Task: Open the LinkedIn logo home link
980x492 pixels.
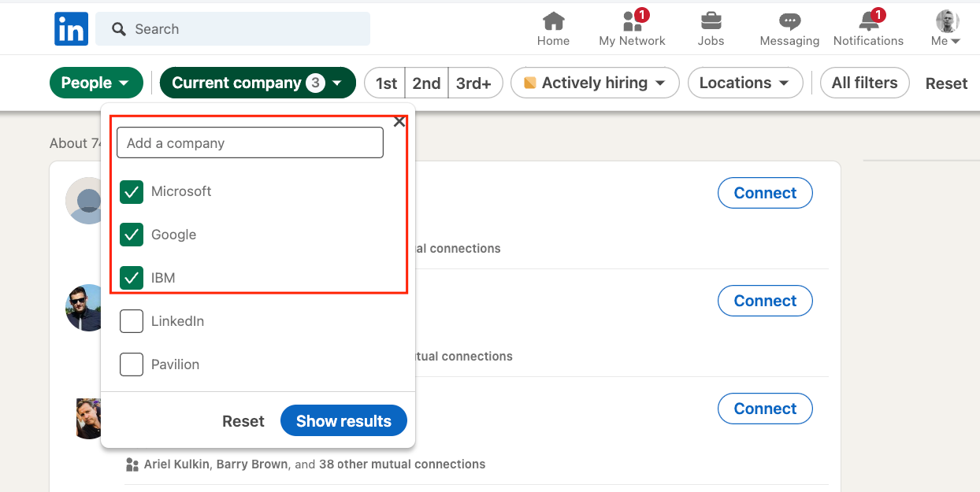Action: coord(71,29)
